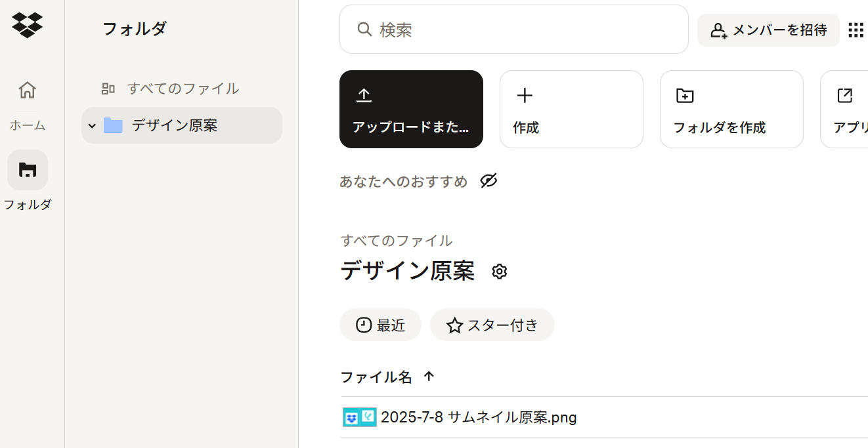Go to Home via house icon

click(27, 90)
